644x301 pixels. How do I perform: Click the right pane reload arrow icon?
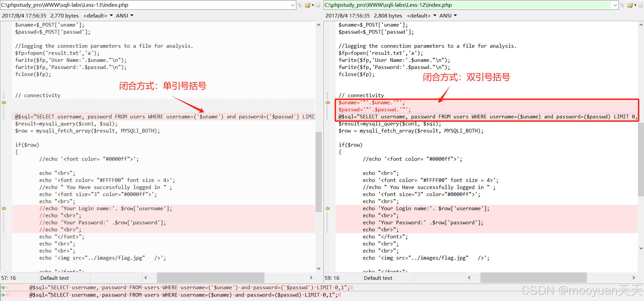[x=622, y=5]
